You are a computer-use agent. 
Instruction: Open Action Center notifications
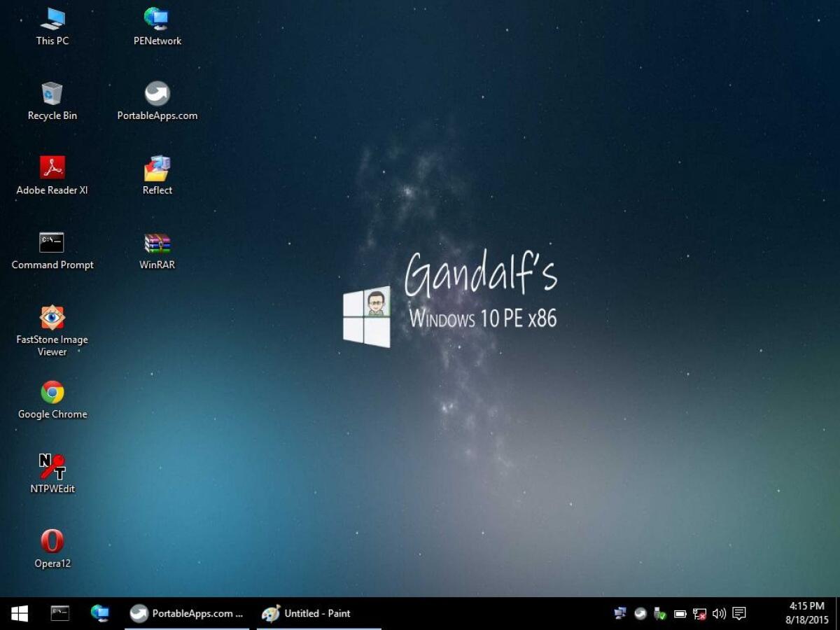[738, 613]
